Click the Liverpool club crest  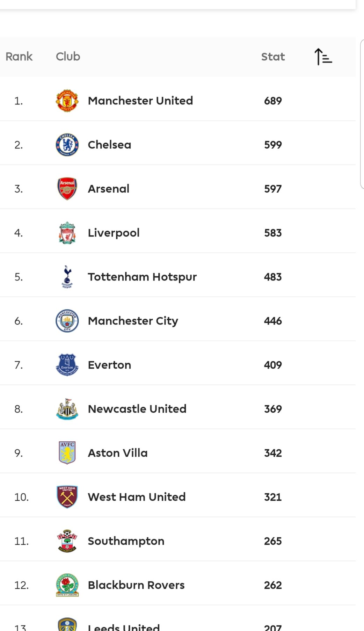(67, 233)
